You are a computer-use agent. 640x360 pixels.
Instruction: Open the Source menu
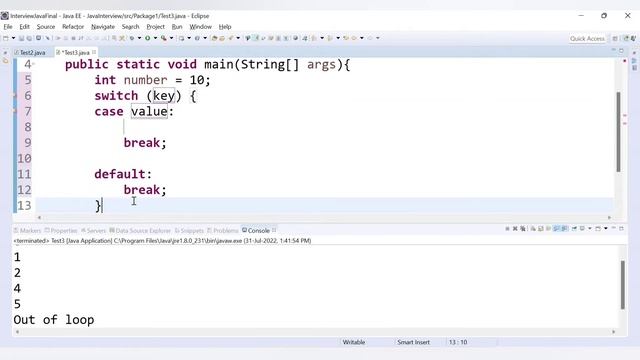coord(46,27)
